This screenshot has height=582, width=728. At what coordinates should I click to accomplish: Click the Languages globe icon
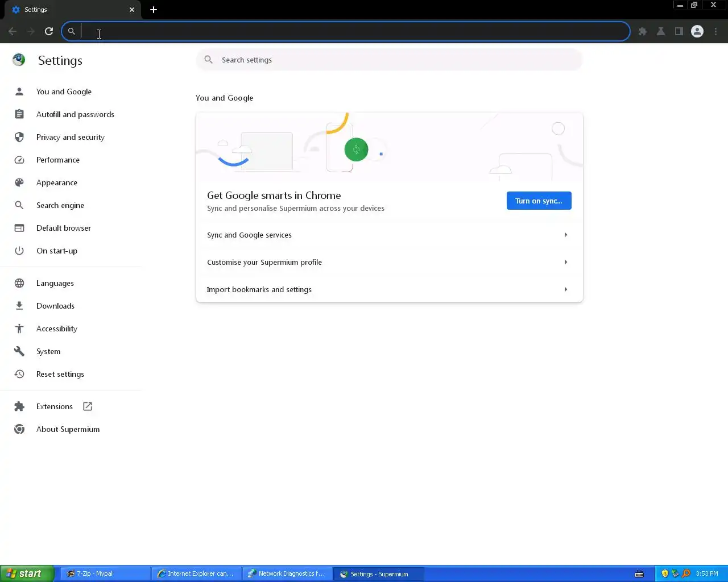point(19,283)
